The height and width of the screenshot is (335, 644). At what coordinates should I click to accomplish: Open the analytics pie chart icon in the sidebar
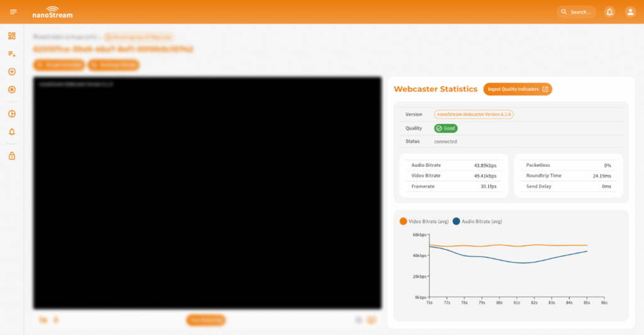coord(12,114)
